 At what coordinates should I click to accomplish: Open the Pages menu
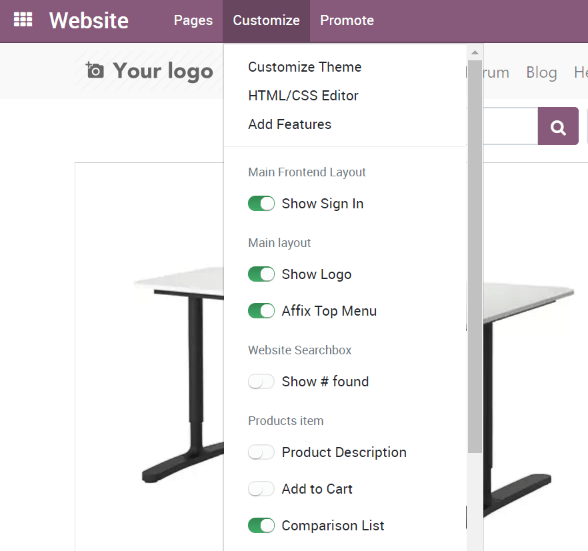coord(193,20)
